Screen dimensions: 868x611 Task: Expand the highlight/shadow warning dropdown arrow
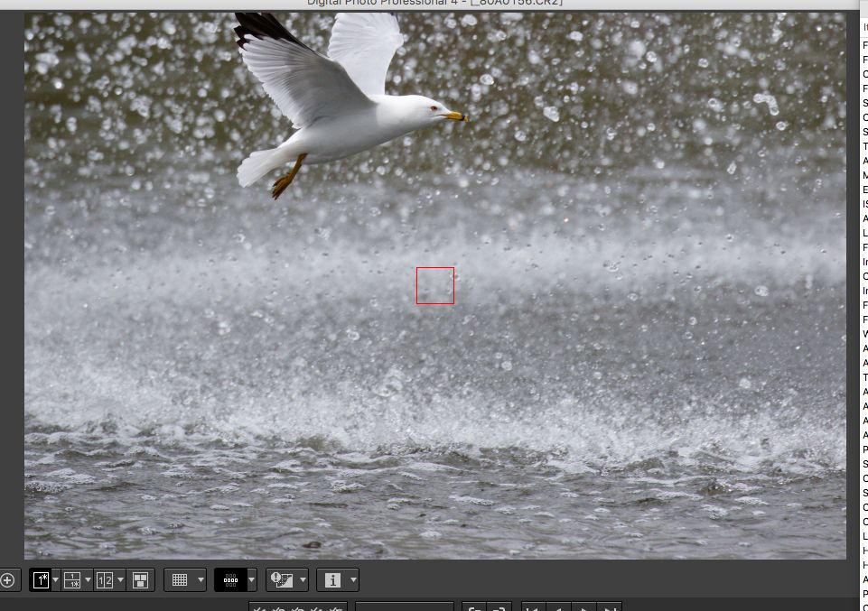tap(302, 580)
